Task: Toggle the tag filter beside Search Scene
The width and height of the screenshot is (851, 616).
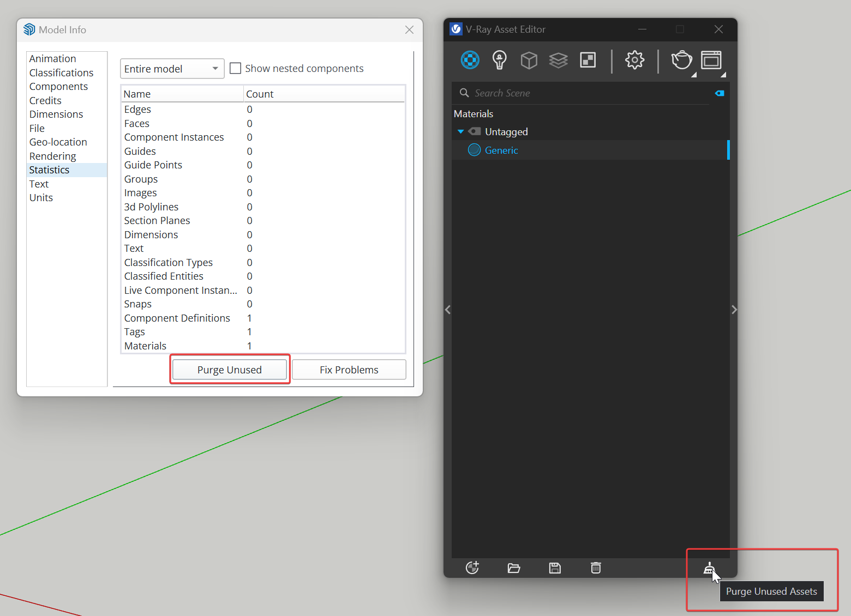Action: click(x=720, y=93)
